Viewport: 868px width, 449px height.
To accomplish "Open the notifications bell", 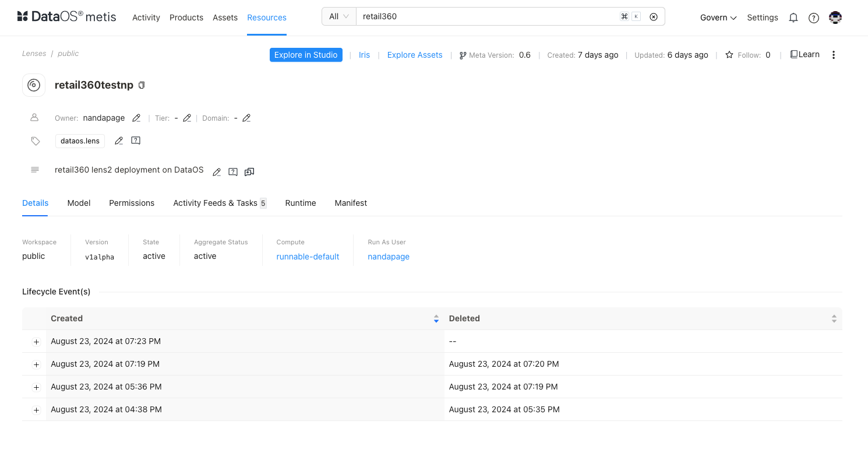I will click(793, 17).
